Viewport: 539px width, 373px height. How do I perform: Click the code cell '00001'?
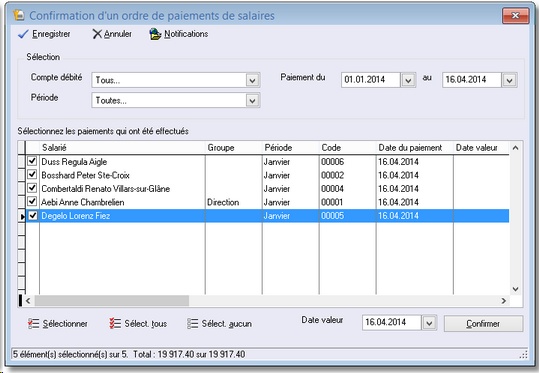click(x=332, y=202)
